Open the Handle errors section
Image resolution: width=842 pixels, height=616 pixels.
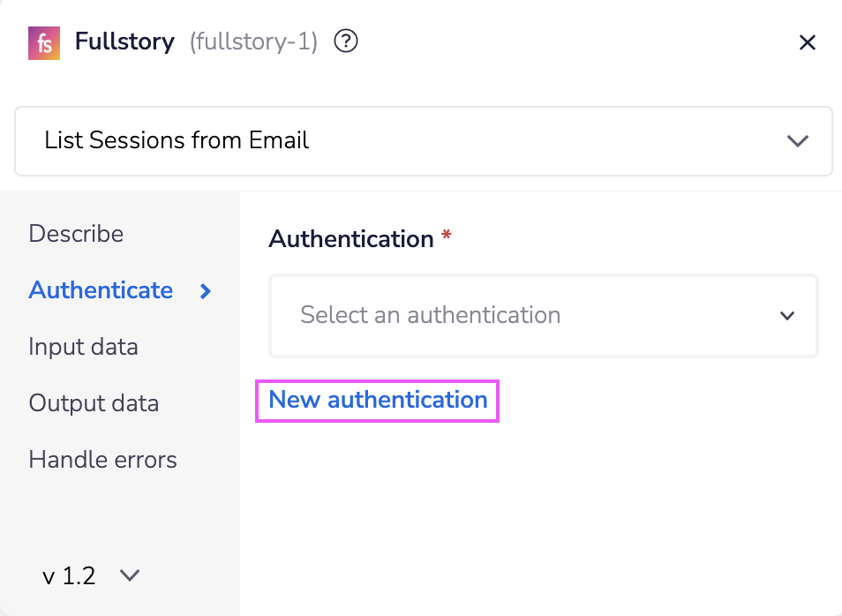coord(102,460)
